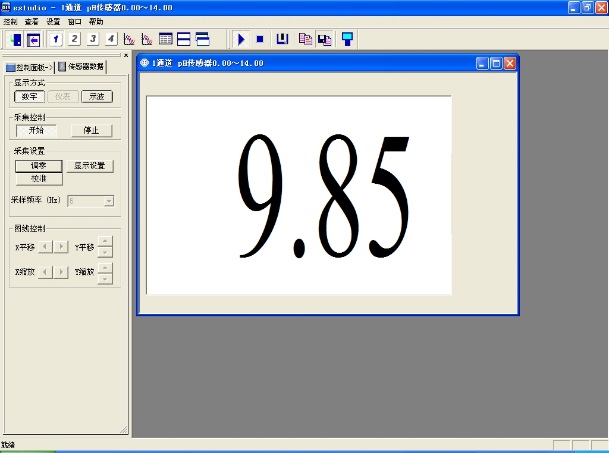The image size is (609, 453).
Task: Click the blue play triangle in toolbar
Action: pos(241,39)
